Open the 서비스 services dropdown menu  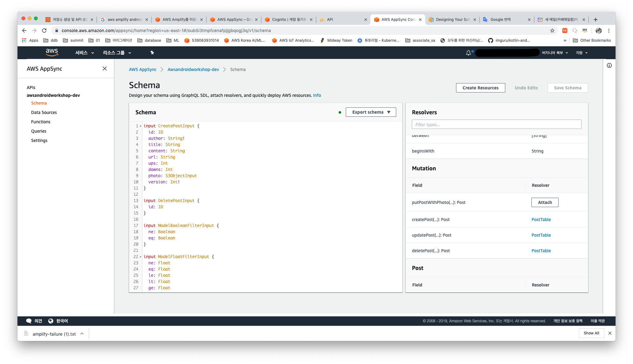(84, 53)
